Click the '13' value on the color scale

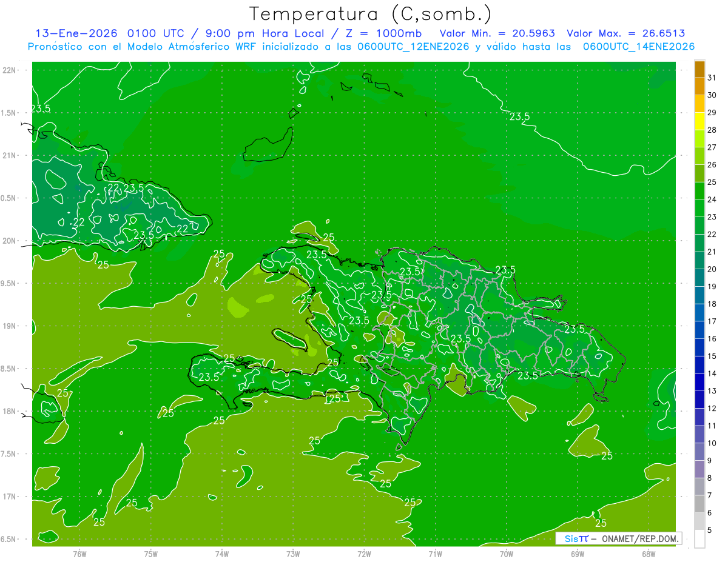tap(712, 391)
